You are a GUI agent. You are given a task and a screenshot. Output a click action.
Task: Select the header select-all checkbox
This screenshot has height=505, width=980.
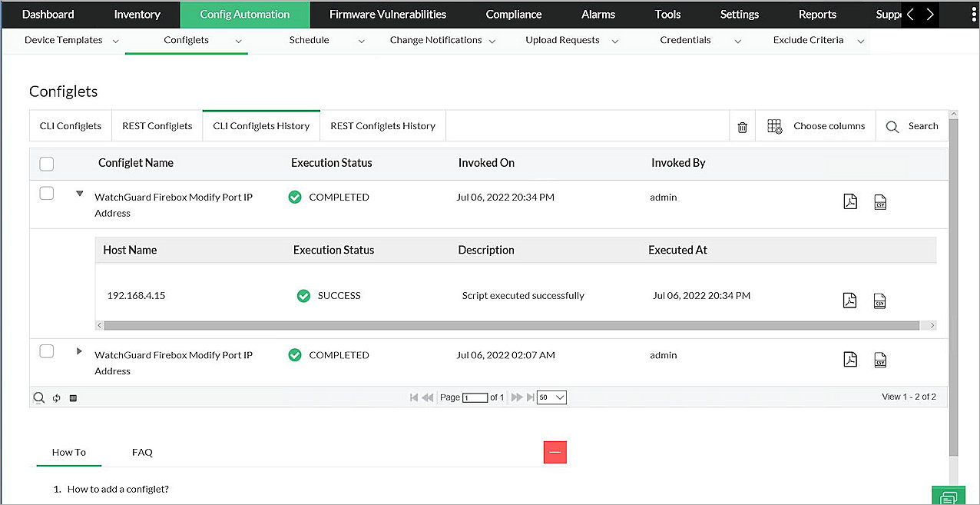pyautogui.click(x=46, y=163)
